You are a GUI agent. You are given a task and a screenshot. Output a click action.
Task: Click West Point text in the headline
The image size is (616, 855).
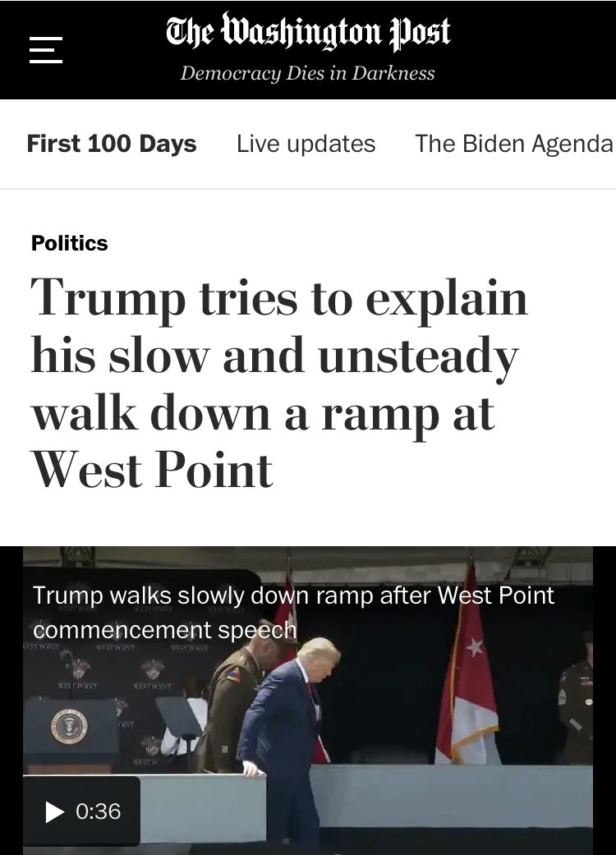(152, 470)
